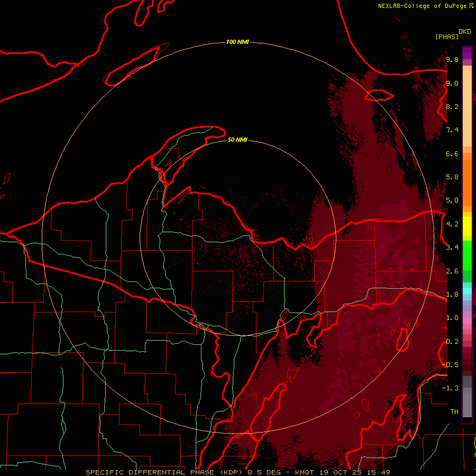Click the DKD label above the color scale
Screen dimensions: 476x476
(465, 32)
